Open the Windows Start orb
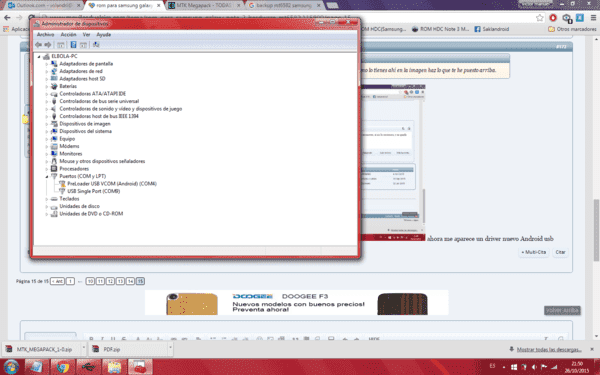This screenshot has height=375, width=600. 11,367
